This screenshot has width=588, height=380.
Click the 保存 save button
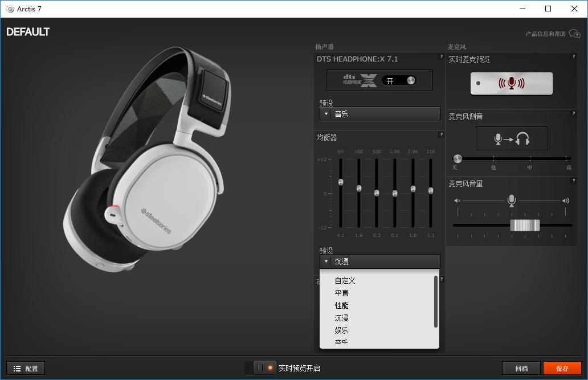pyautogui.click(x=562, y=369)
